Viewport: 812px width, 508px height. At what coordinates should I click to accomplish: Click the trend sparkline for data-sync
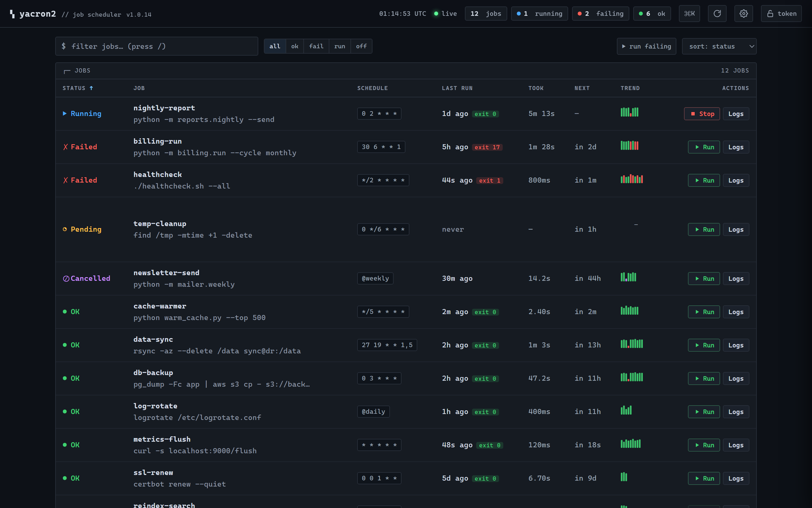click(632, 343)
